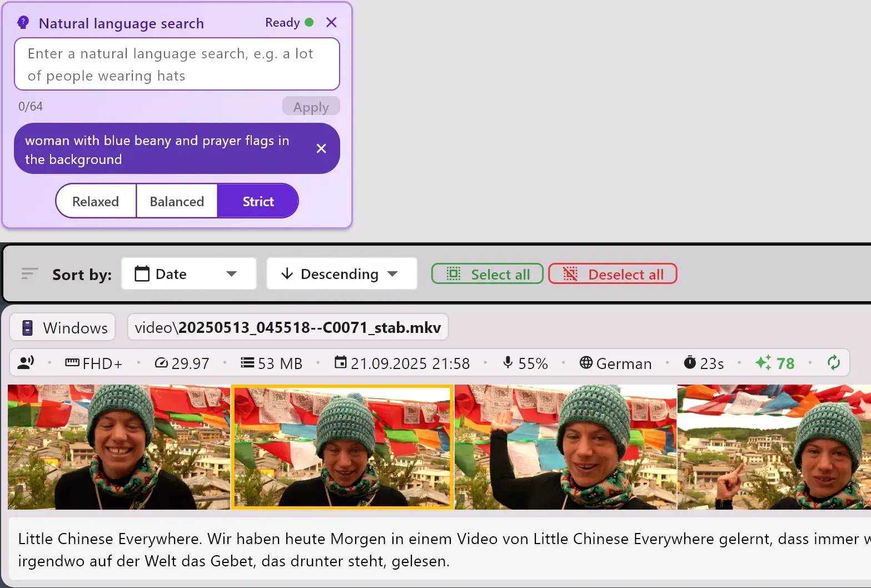Click the sparkles icon with score 78
The width and height of the screenshot is (871, 588).
pyautogui.click(x=764, y=362)
